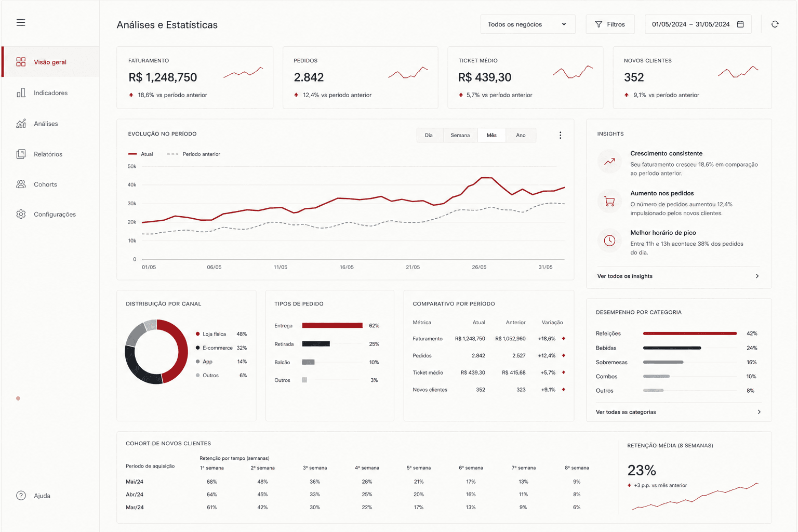Click the calendar icon in date range

click(x=740, y=24)
